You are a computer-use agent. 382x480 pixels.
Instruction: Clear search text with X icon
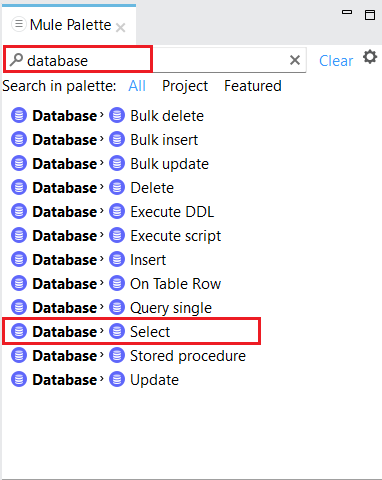click(295, 60)
